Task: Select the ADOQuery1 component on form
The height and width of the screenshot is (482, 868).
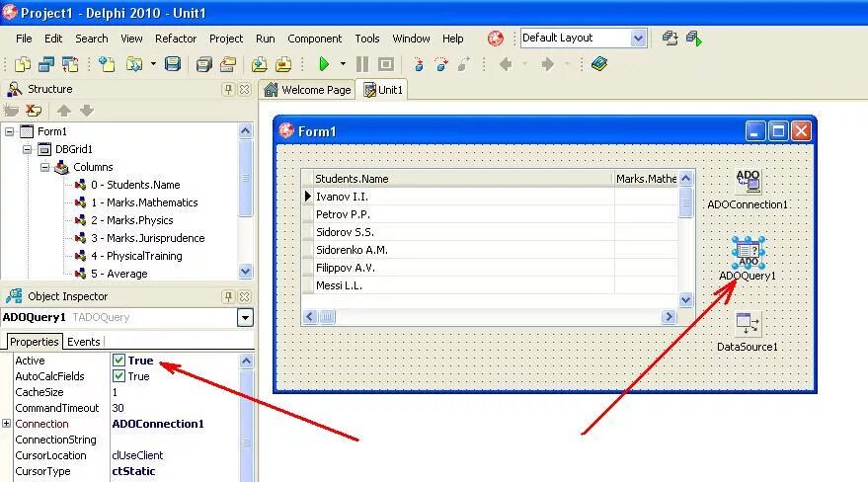Action: 748,252
